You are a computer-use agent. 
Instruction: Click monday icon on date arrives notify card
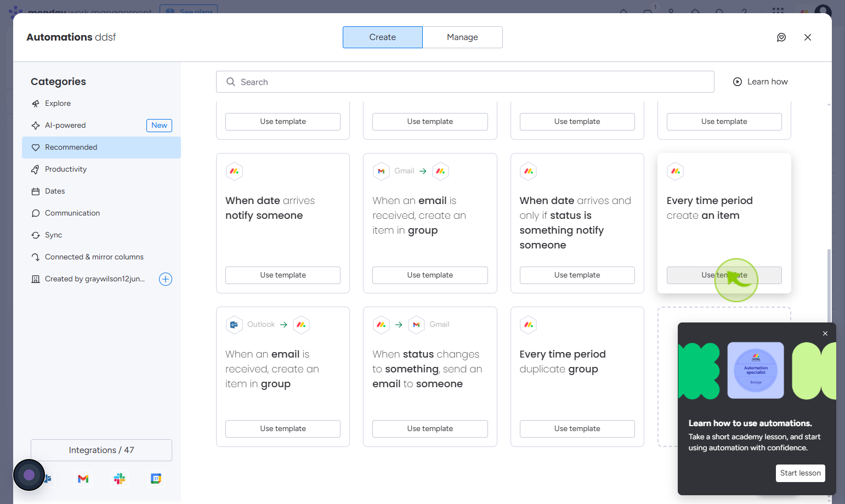pos(234,171)
